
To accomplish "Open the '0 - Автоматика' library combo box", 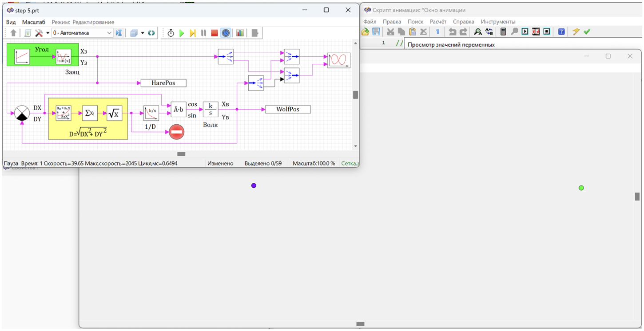I will [x=83, y=33].
